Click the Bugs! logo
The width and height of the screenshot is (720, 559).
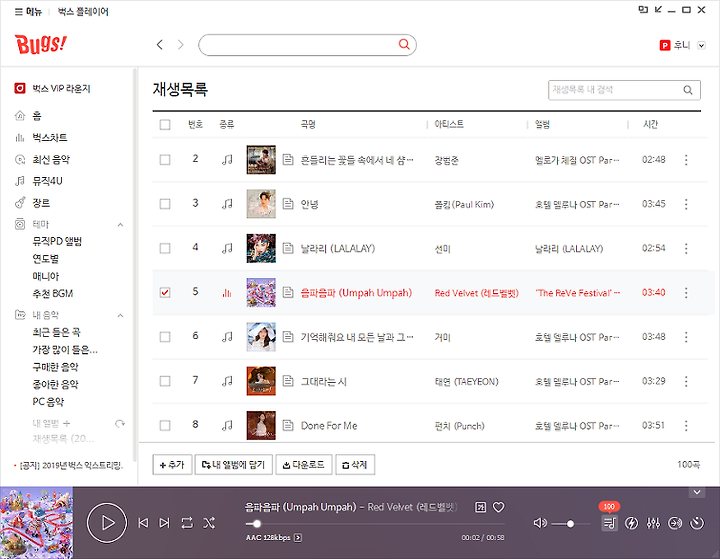point(40,45)
